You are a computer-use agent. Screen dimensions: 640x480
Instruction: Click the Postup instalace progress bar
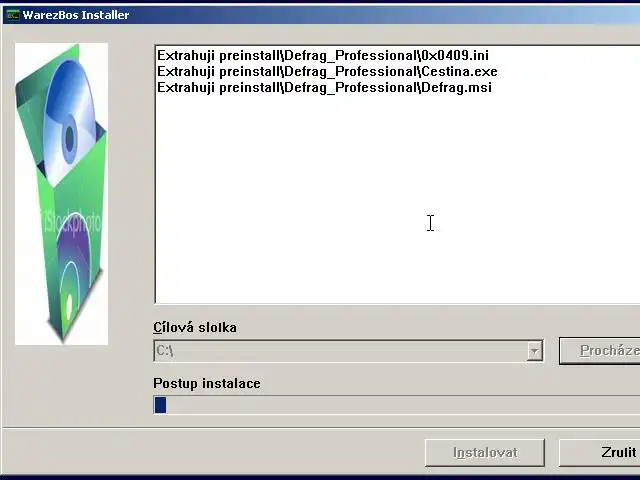397,405
